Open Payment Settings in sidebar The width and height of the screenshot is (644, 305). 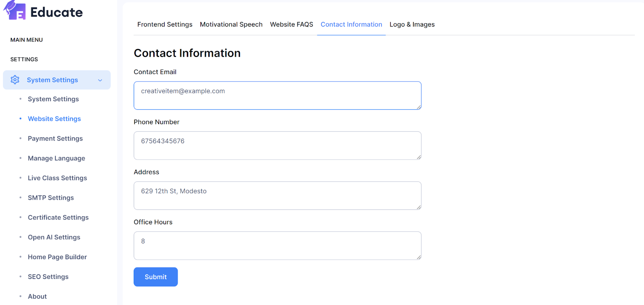point(55,139)
